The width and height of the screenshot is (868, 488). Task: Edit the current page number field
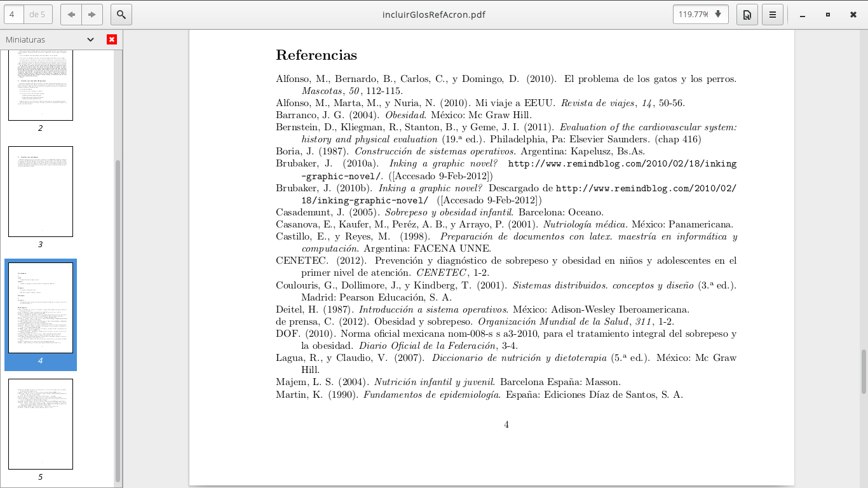click(x=13, y=14)
